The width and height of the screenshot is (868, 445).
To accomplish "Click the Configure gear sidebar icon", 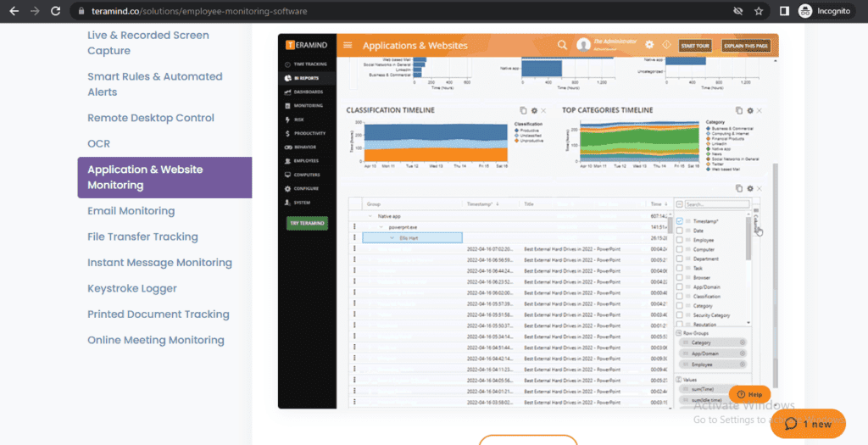I will click(288, 189).
